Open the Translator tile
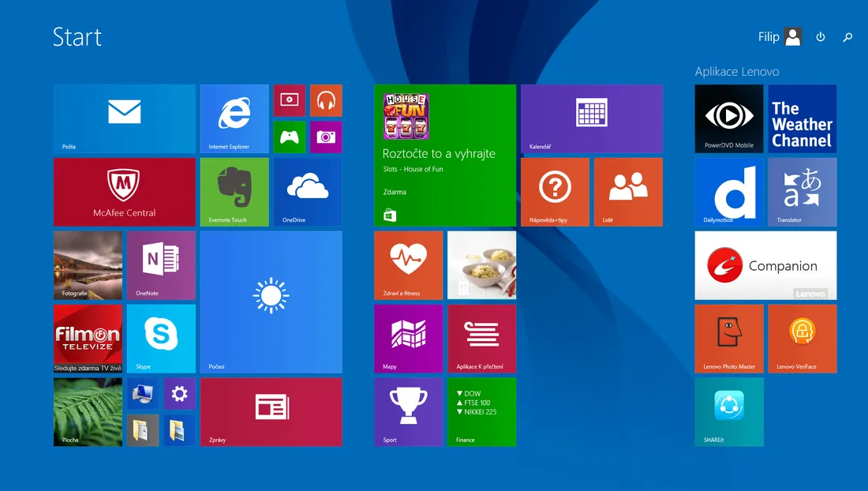This screenshot has width=868, height=491. coord(803,192)
